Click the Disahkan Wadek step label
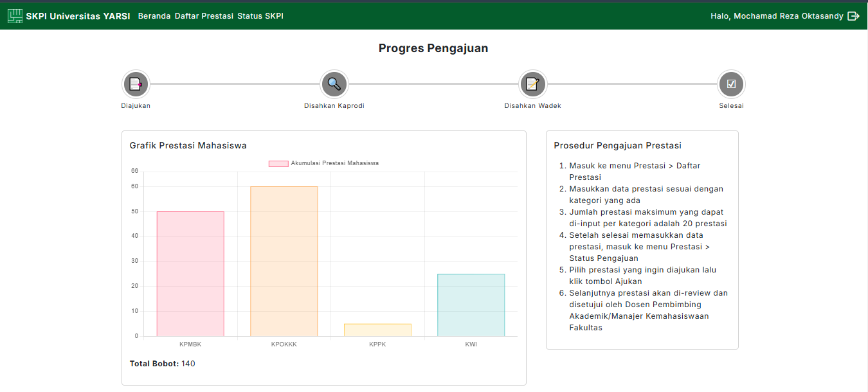868x392 pixels. [532, 106]
